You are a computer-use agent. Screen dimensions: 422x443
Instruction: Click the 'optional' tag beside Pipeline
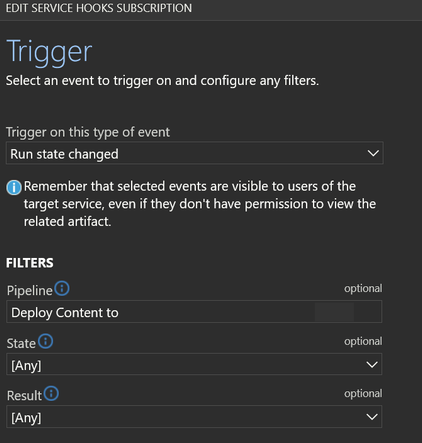(x=363, y=288)
